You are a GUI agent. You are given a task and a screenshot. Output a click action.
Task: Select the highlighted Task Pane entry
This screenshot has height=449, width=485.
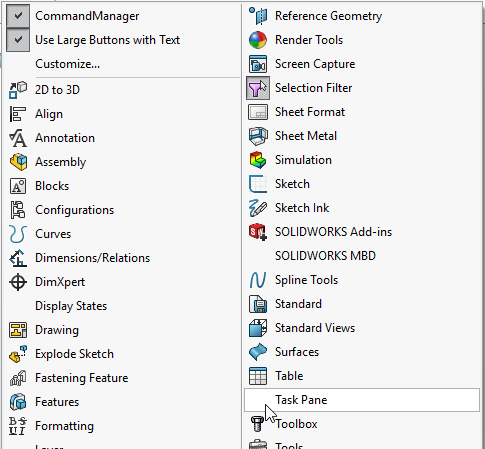pyautogui.click(x=362, y=400)
